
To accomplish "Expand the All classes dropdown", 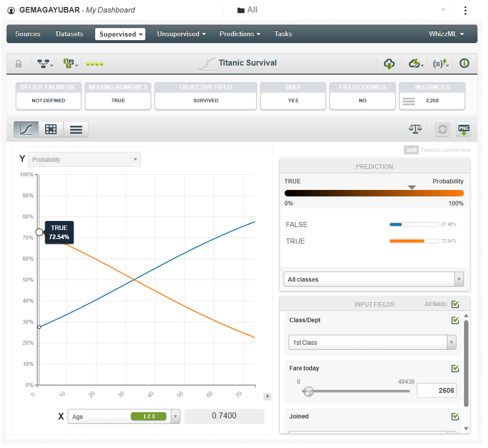I will tap(373, 279).
